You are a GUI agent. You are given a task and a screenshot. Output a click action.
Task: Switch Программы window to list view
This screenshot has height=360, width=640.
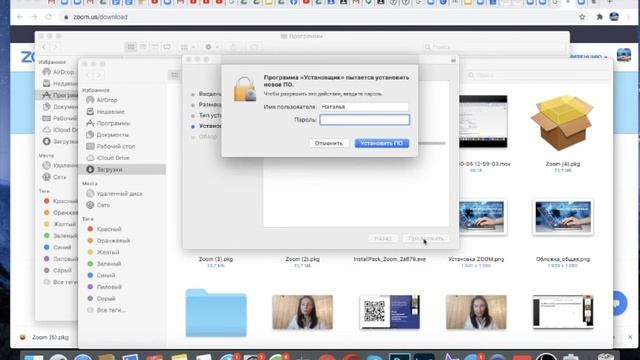(143, 47)
